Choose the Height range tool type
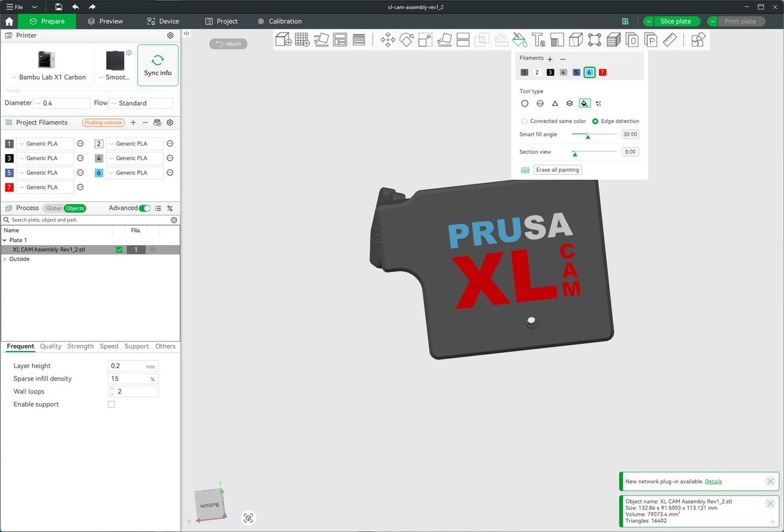 pyautogui.click(x=570, y=103)
